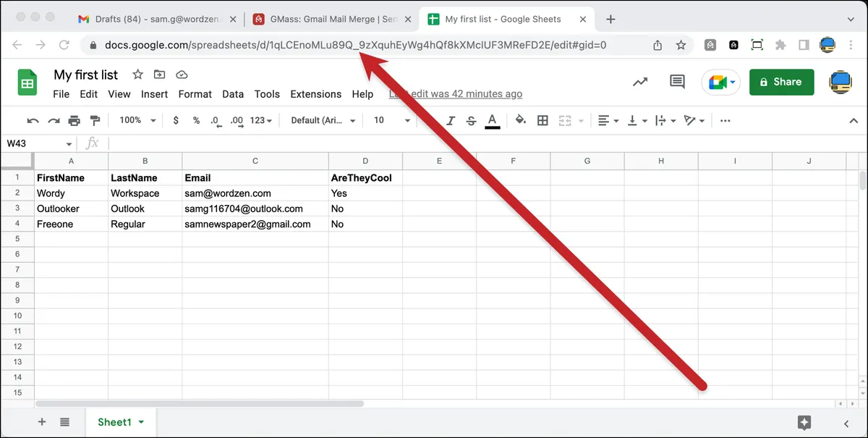Open the text color picker

493,121
